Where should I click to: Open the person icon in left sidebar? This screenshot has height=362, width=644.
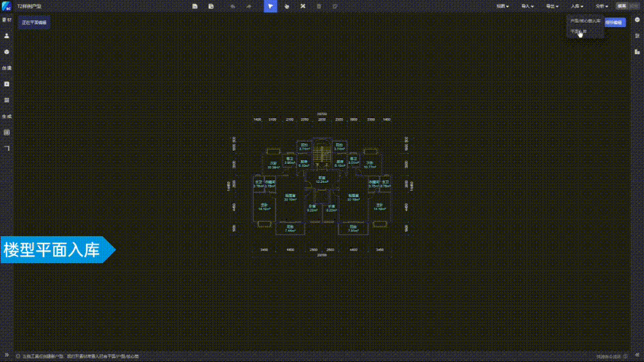tap(7, 36)
